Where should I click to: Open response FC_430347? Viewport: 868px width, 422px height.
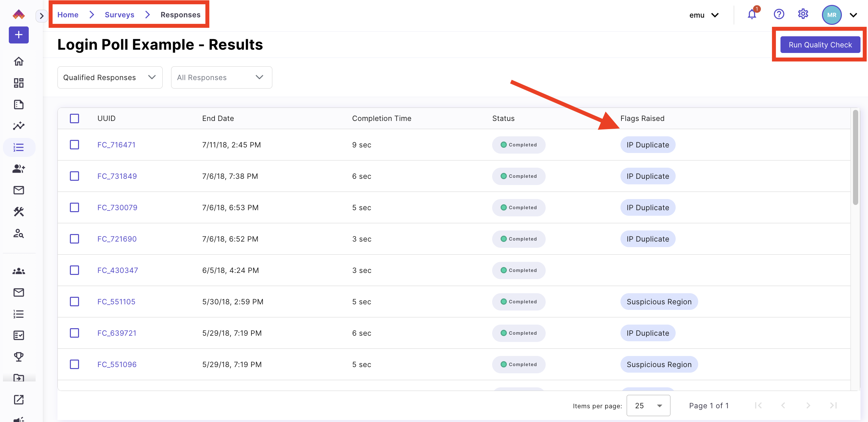118,270
